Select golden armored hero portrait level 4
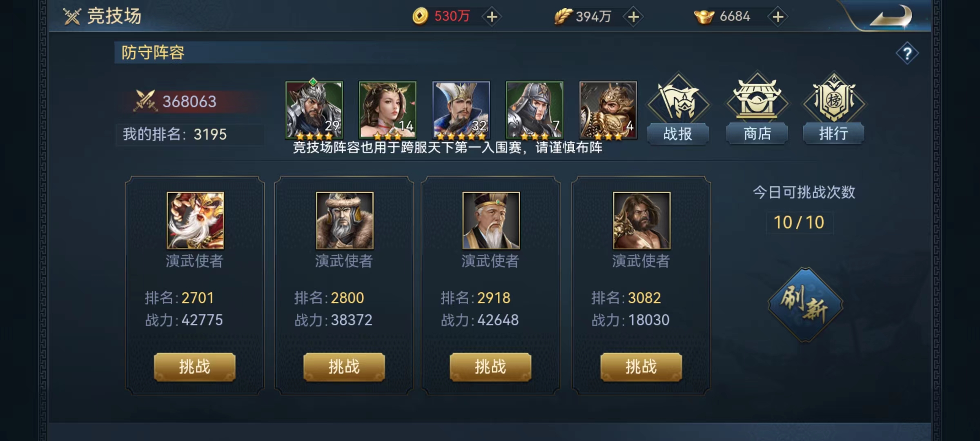Viewport: 980px width, 441px height. 608,110
